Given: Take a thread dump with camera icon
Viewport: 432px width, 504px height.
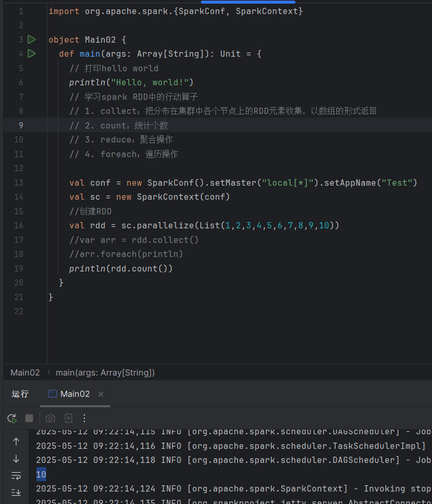Looking at the screenshot, I should [50, 418].
